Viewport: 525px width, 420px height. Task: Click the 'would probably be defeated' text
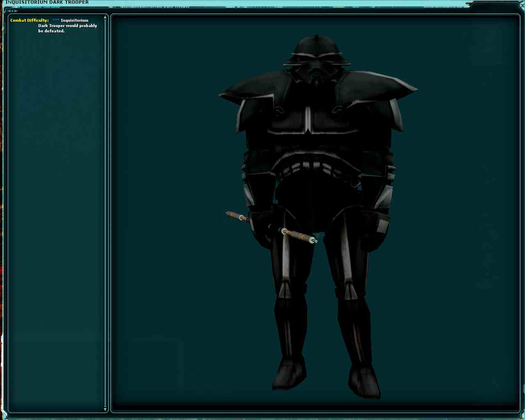pos(68,28)
